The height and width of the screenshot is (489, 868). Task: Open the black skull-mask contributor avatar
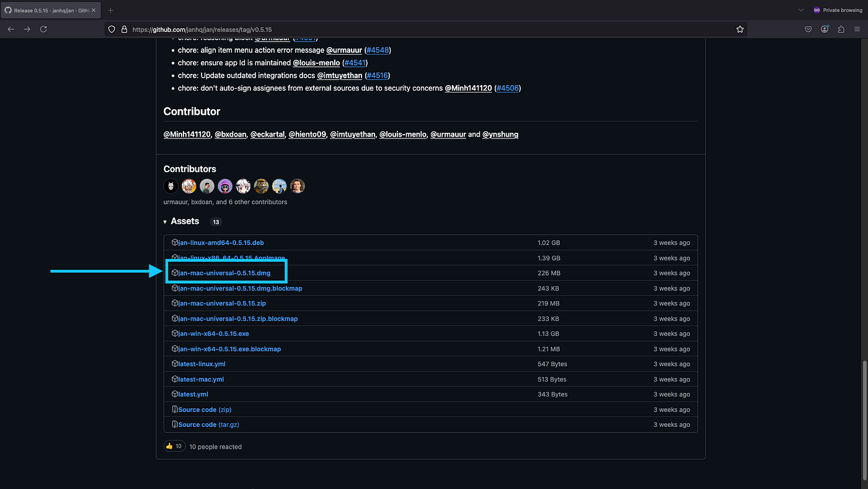click(x=171, y=186)
